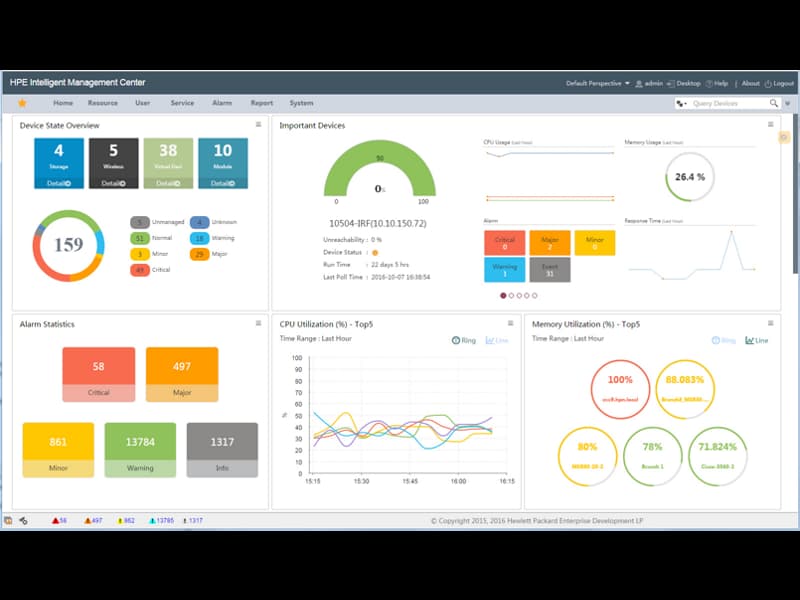Screen dimensions: 800x600
Task: Switch CPU Utilization chart to Ring view
Action: coord(463,340)
